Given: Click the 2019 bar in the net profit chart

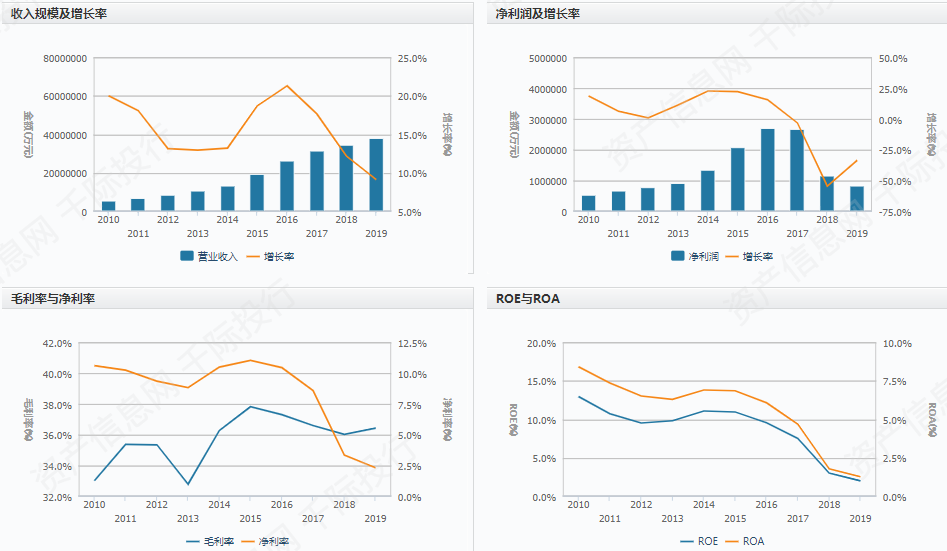Looking at the screenshot, I should [x=857, y=199].
